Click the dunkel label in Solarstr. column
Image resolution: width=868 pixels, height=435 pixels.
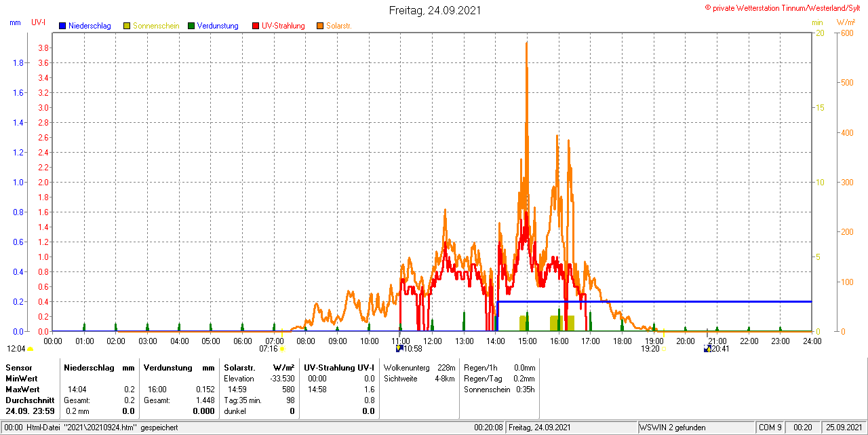coord(235,411)
